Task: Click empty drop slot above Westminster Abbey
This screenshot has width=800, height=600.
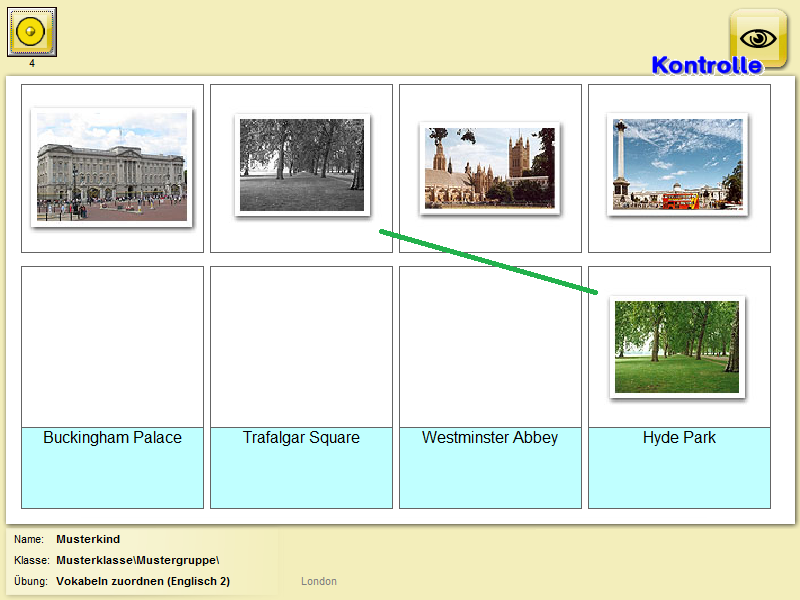Action: click(x=490, y=346)
